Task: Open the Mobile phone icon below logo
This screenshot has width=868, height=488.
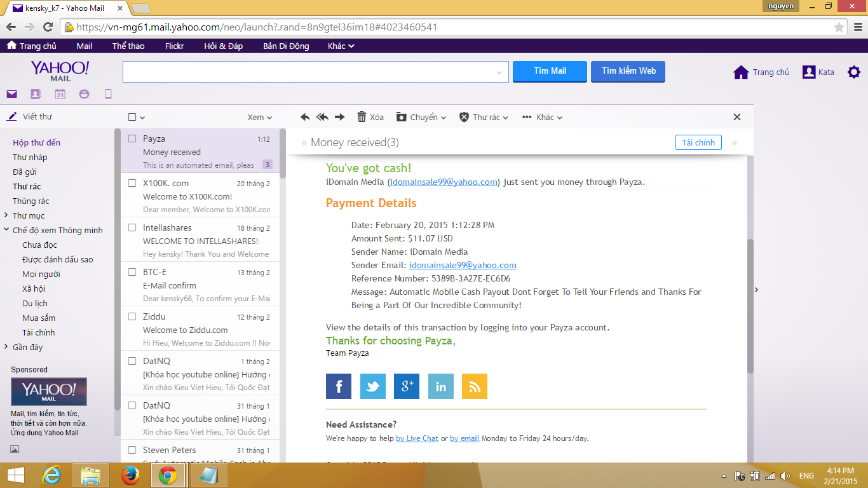Action: (108, 94)
